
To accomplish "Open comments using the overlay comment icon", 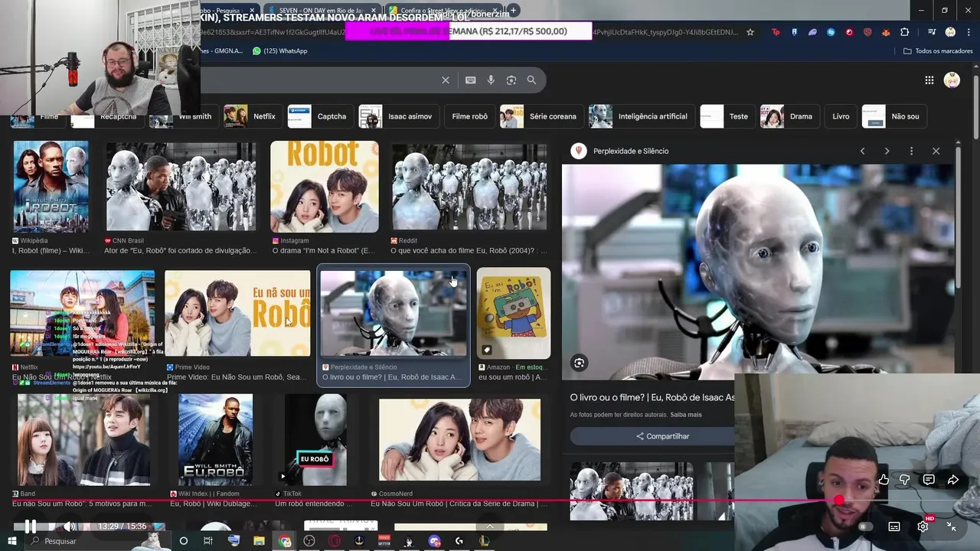I will point(929,480).
